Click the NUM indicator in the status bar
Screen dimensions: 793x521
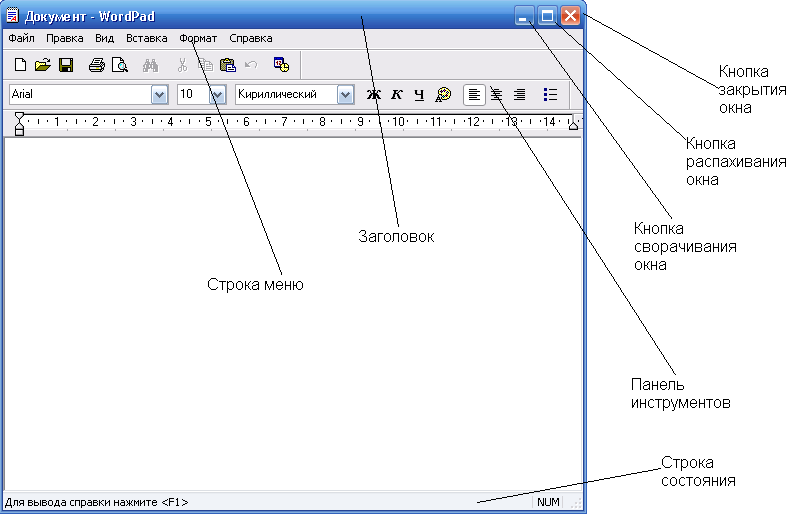tap(548, 502)
